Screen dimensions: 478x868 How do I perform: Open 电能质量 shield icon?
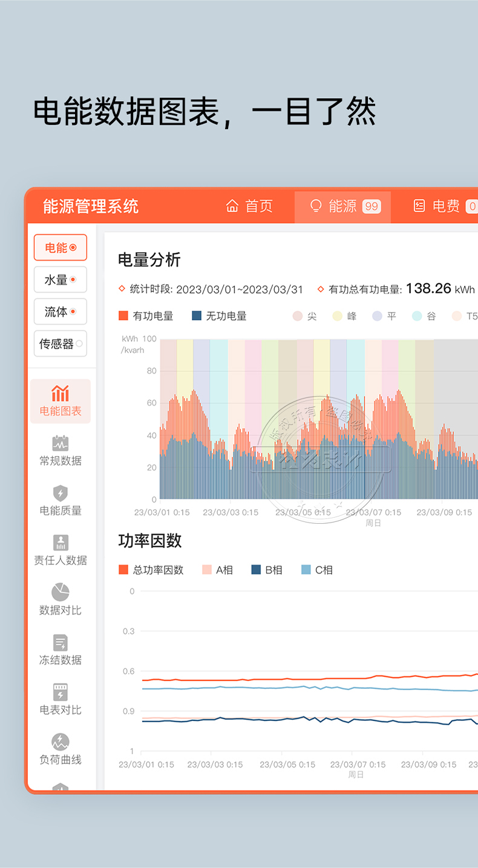click(x=60, y=493)
